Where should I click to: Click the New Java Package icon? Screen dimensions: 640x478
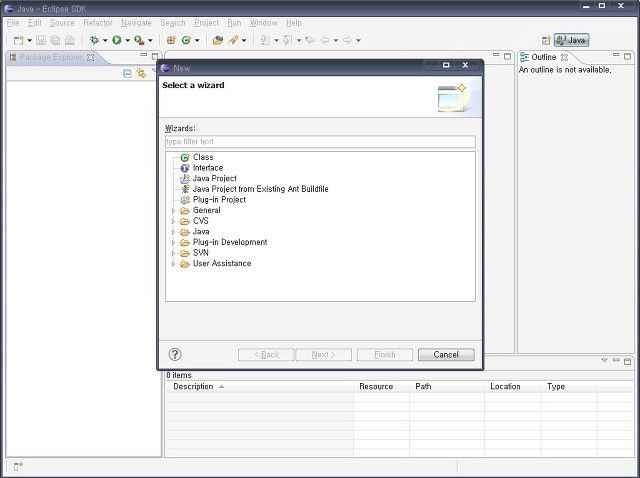pyautogui.click(x=171, y=40)
